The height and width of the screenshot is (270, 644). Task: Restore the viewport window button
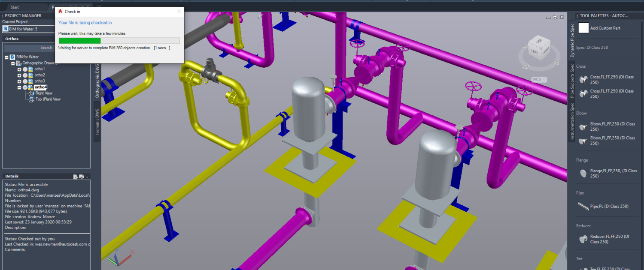555,17
